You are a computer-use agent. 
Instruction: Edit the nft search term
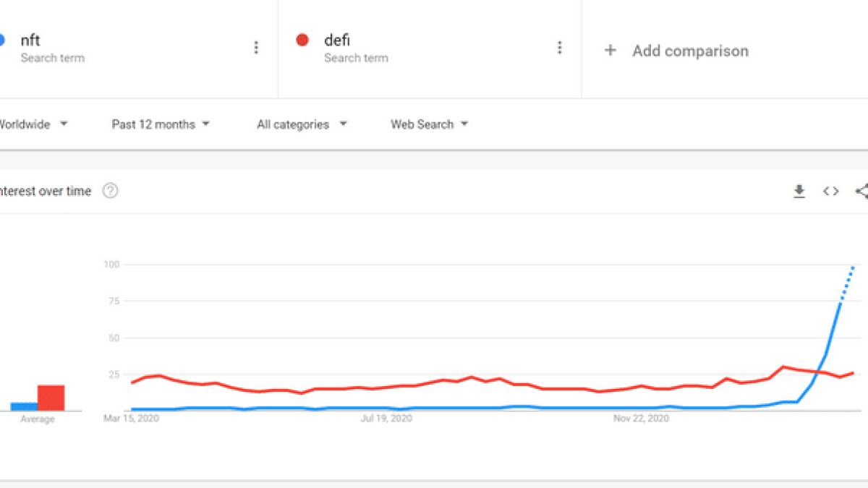pos(30,40)
